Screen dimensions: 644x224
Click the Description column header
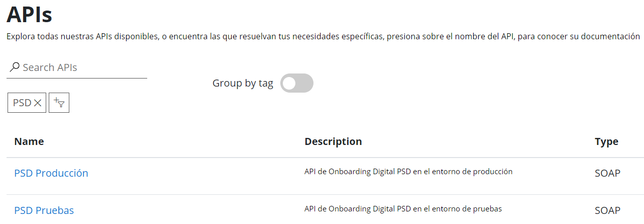coord(333,141)
